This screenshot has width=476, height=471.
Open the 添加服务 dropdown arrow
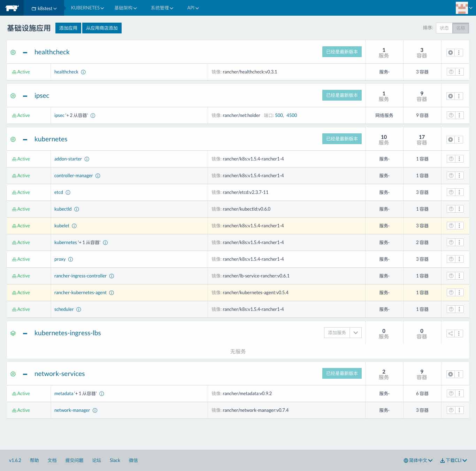356,332
